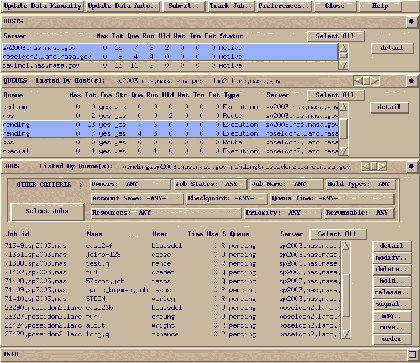Click down arrow of queues list scrollbar

click(344, 151)
